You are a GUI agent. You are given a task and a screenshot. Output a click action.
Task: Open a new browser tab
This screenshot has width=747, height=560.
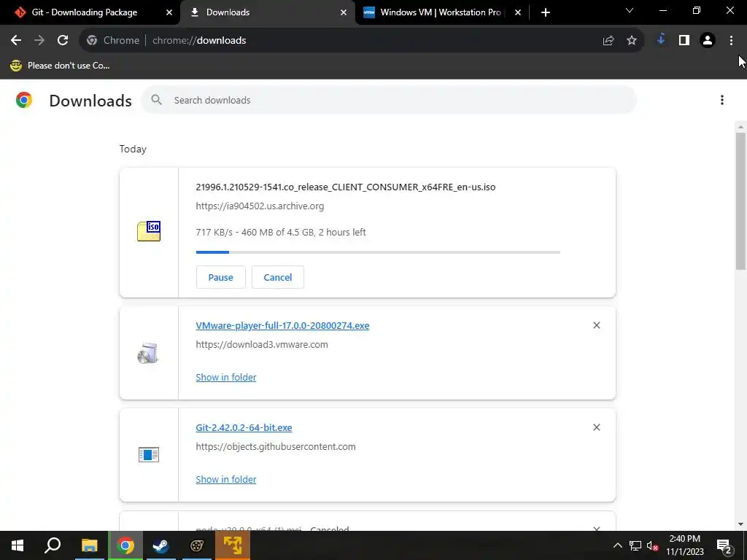pos(546,12)
